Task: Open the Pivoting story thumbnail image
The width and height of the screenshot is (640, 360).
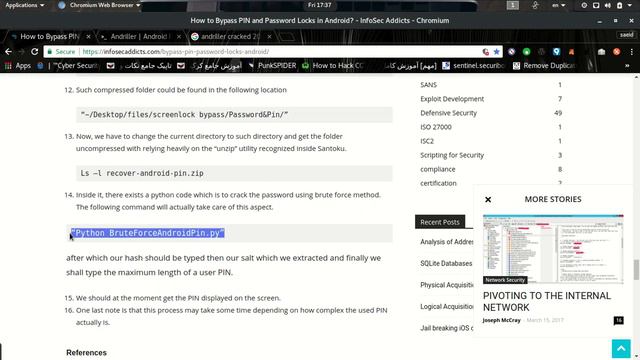Action: click(x=553, y=249)
